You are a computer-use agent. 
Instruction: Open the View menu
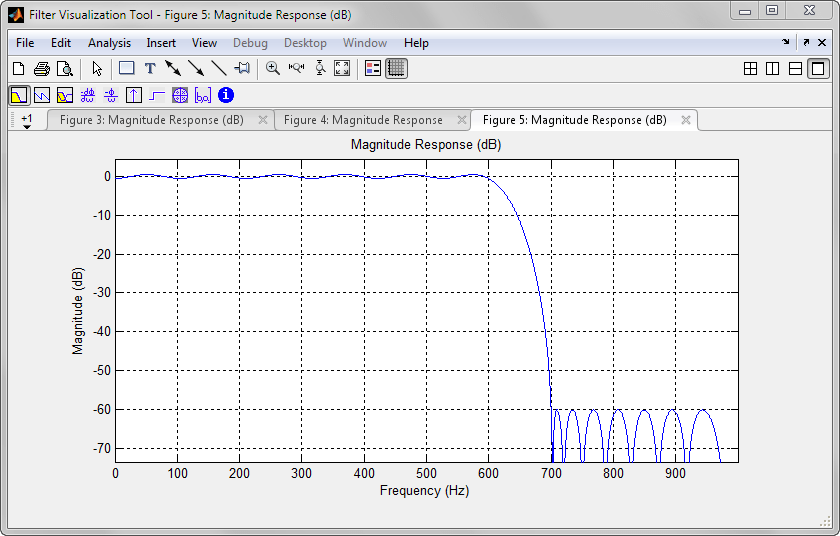click(x=204, y=43)
